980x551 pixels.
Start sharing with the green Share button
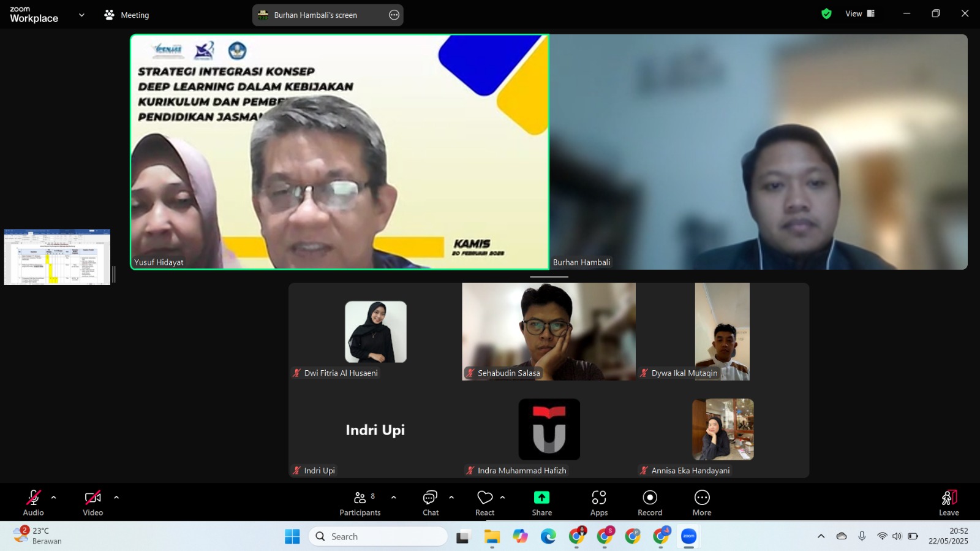pos(541,503)
